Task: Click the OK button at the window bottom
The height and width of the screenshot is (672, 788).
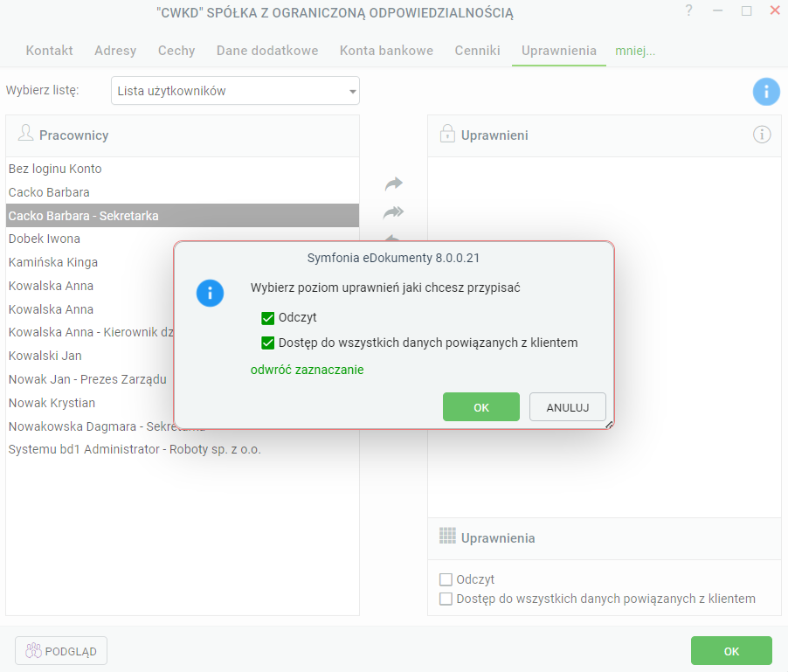Action: 731,651
